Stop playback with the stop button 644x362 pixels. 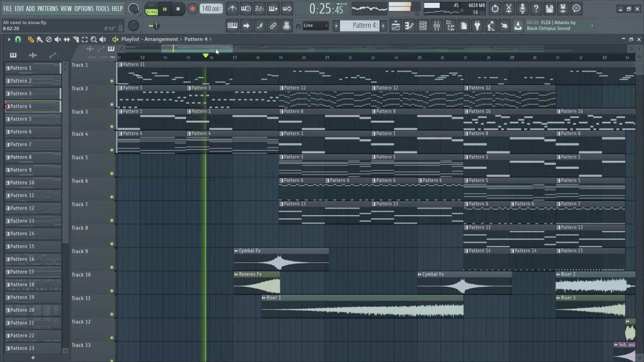click(178, 9)
